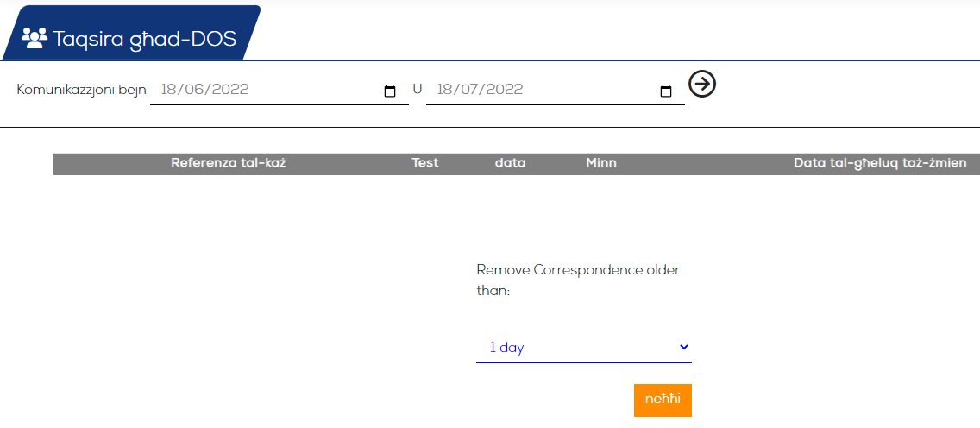Open the 1 day selection combo box

[584, 348]
